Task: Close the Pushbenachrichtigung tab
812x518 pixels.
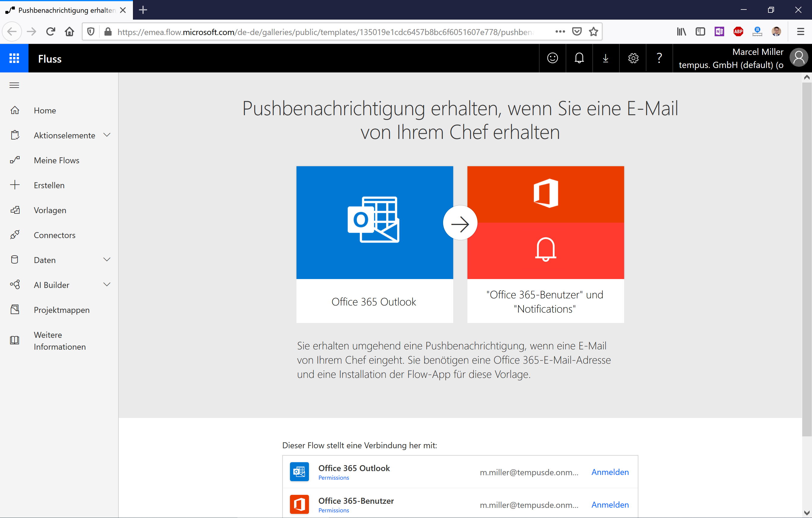Action: [123, 10]
